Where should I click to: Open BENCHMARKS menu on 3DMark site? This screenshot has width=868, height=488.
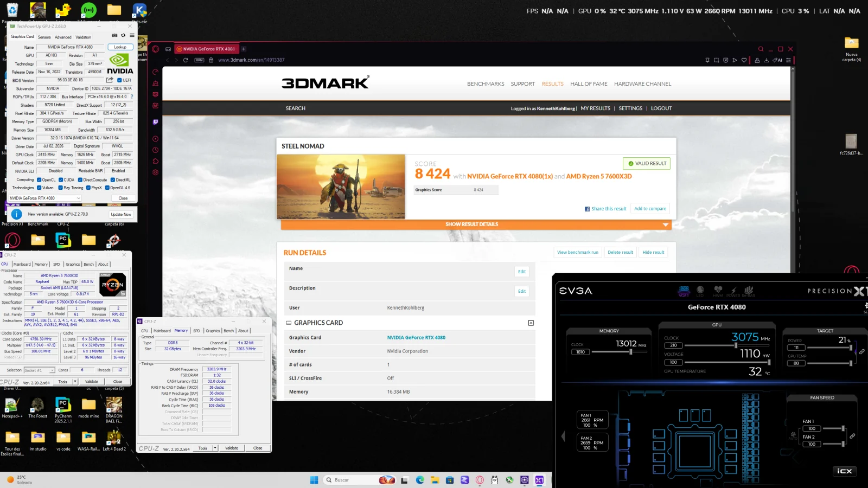tap(486, 84)
